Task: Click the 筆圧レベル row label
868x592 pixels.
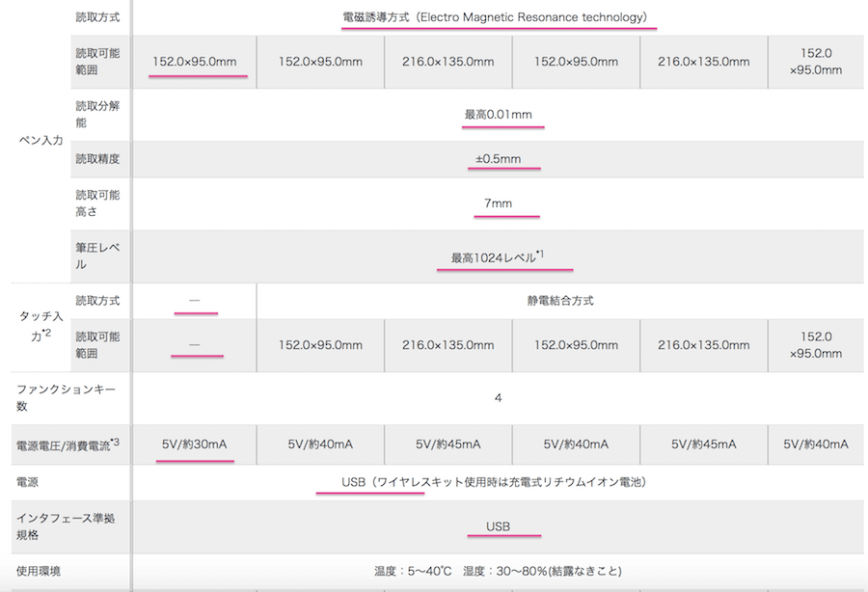Action: click(x=97, y=256)
